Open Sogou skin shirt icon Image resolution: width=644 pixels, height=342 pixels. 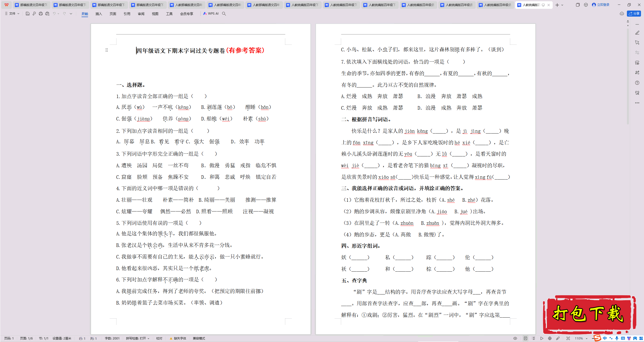click(629, 338)
